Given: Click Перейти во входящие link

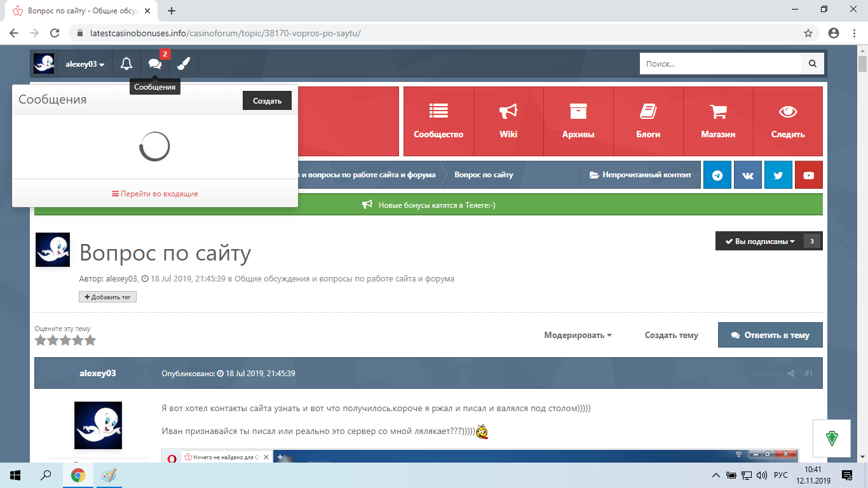Looking at the screenshot, I should [x=155, y=194].
